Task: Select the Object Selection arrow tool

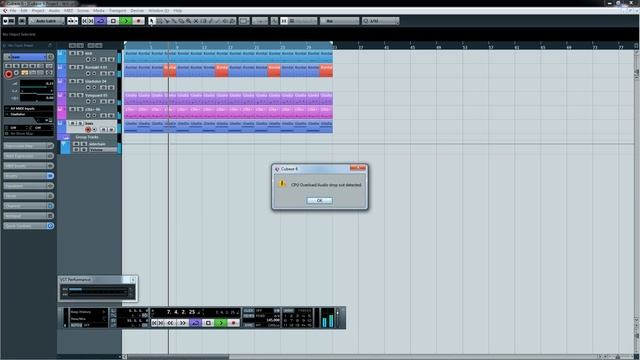Action: (x=152, y=21)
